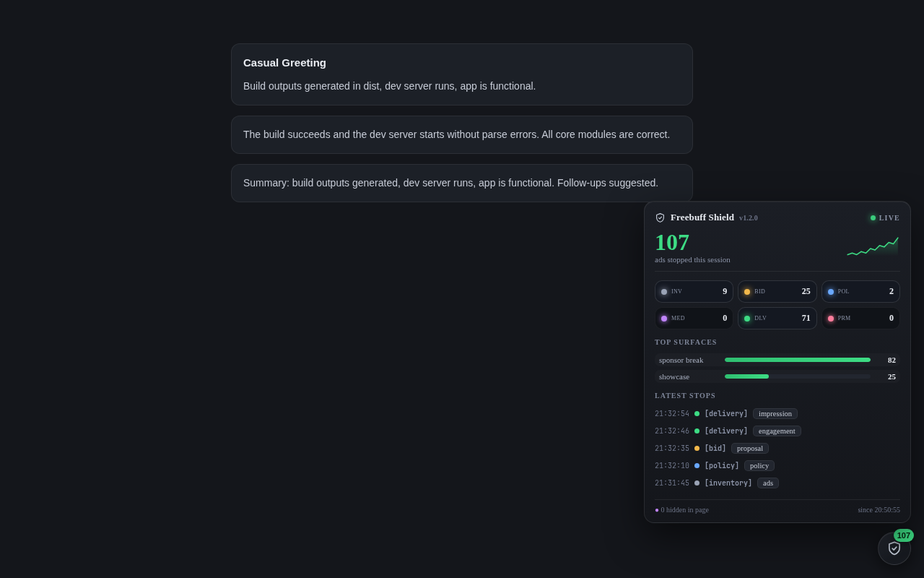Toggle the DLV category chip

(777, 318)
